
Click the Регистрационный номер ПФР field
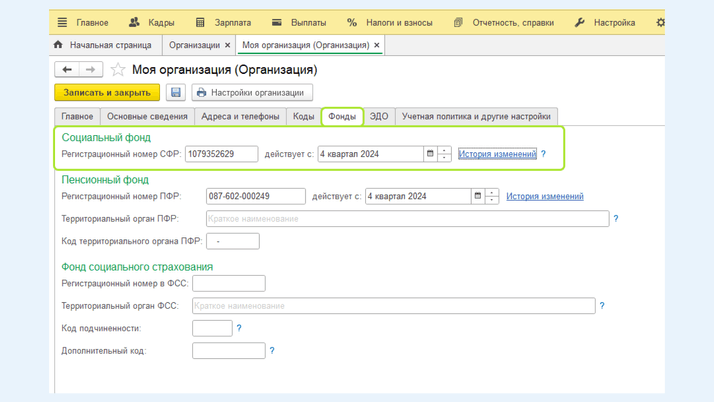(255, 196)
